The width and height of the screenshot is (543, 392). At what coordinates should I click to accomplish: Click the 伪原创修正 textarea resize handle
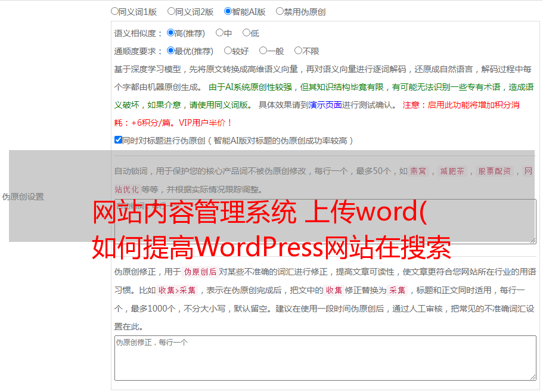(x=533, y=378)
